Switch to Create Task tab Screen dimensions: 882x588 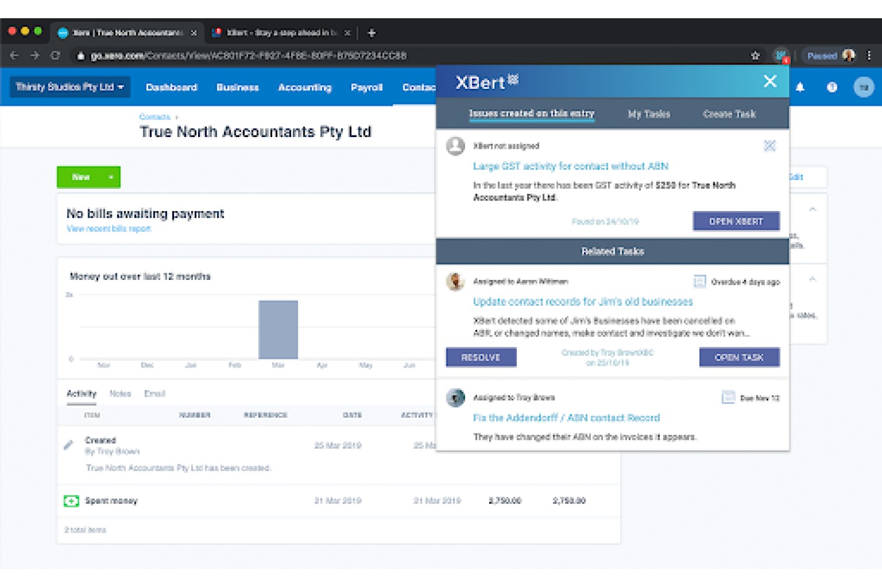[x=729, y=114]
